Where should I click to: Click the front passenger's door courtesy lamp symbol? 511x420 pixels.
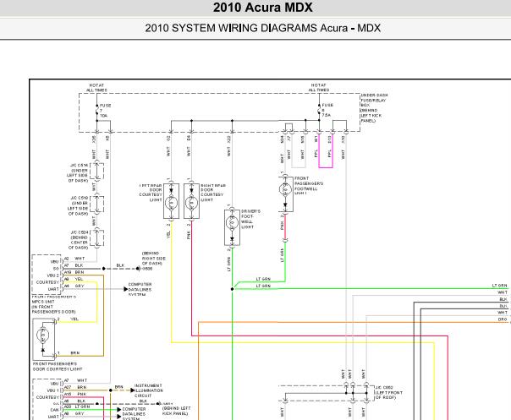coord(42,335)
